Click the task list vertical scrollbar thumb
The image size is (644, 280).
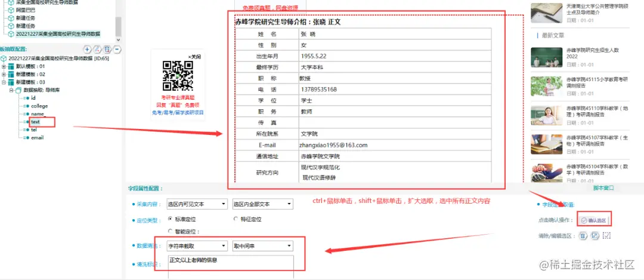pyautogui.click(x=118, y=27)
